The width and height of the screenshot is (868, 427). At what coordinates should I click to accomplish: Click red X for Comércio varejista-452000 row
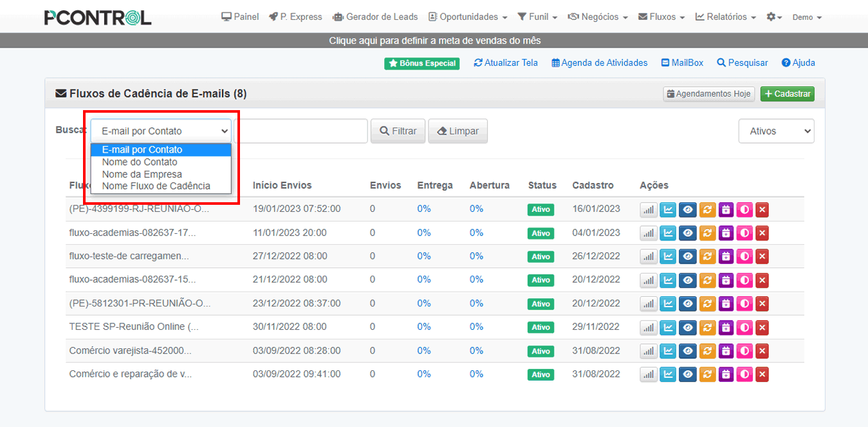(x=762, y=352)
